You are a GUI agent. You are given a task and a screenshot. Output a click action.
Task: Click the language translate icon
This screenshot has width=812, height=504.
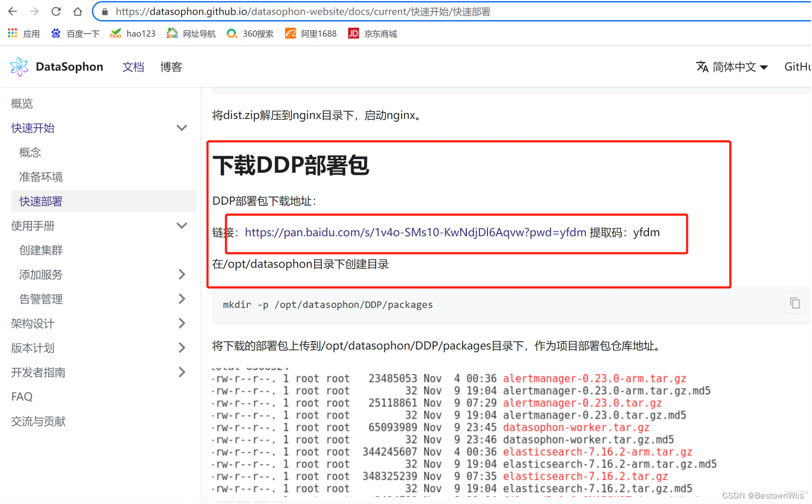(x=702, y=67)
